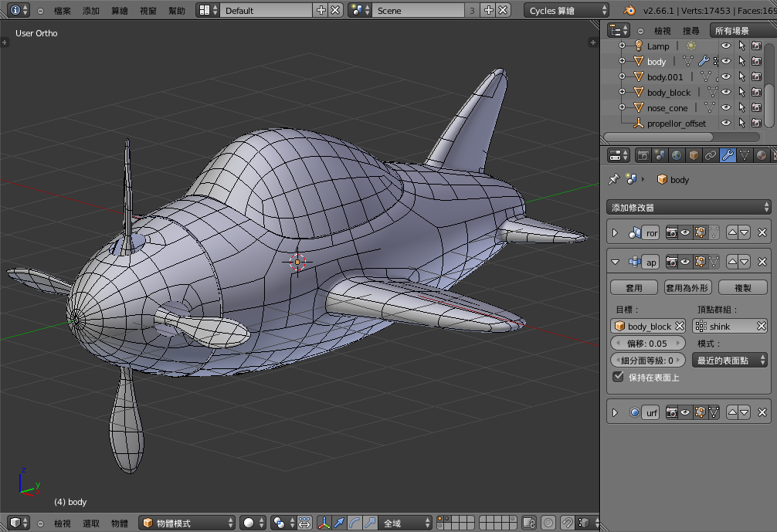
Task: Click the pin icon beside the body breadcrumb
Action: point(614,179)
